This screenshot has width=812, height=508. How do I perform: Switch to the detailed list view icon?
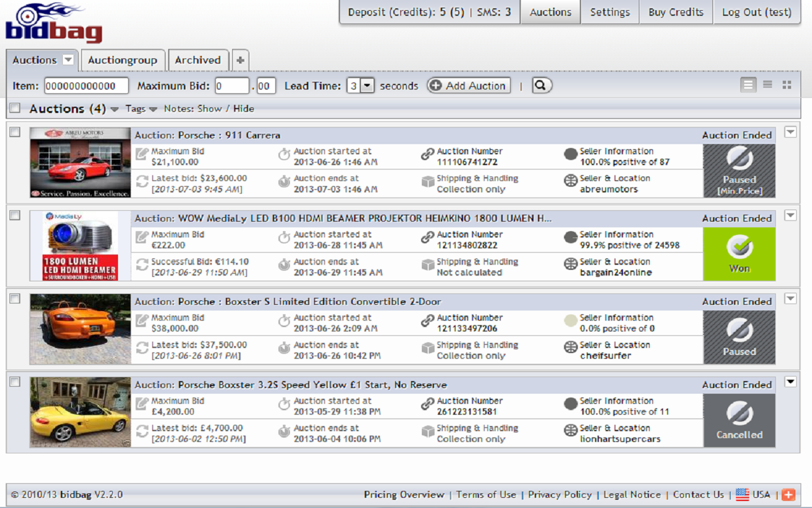[749, 85]
